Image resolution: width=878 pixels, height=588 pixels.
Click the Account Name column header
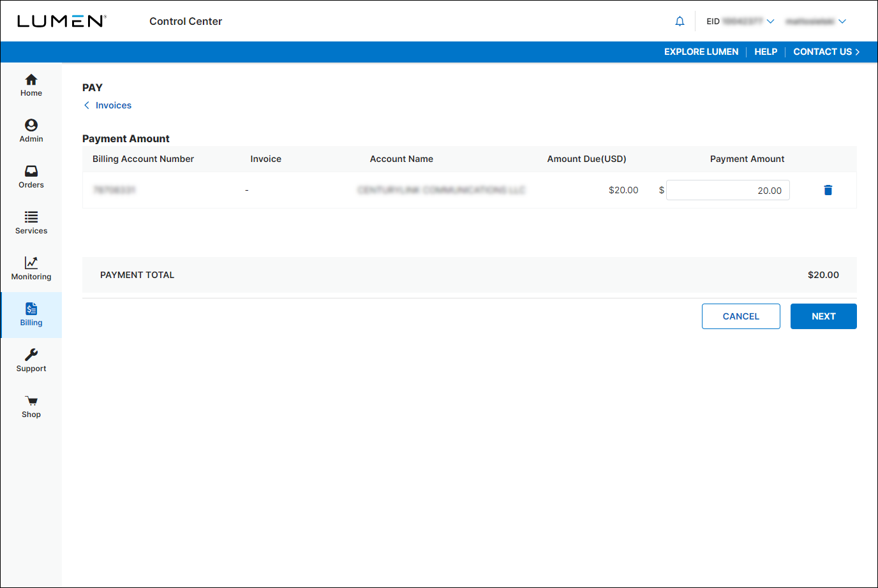tap(401, 159)
